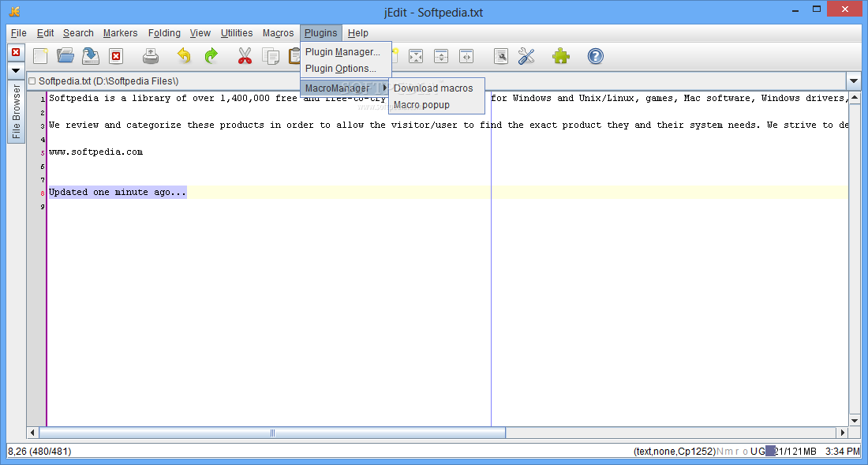This screenshot has height=465, width=868.
Task: Click the Split Horizontally toolbar icon
Action: pos(440,56)
